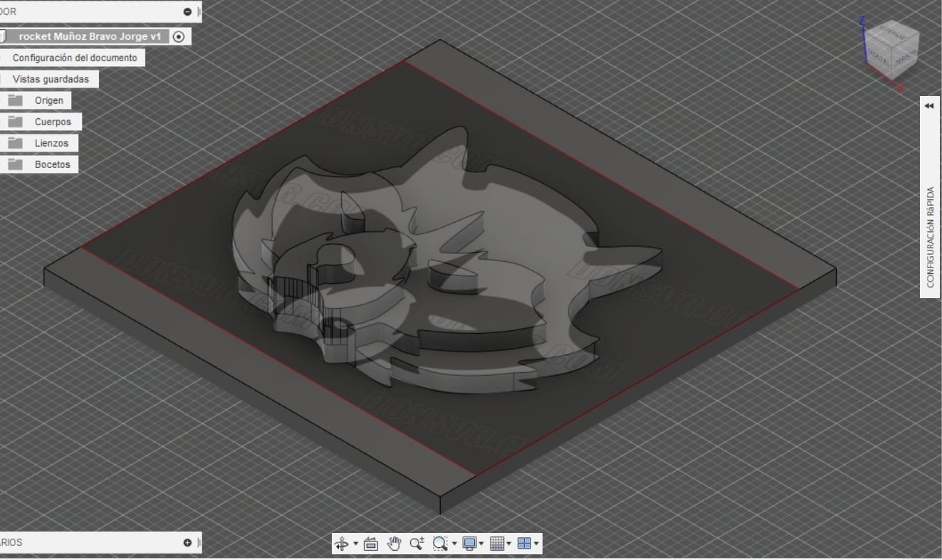The width and height of the screenshot is (942, 560).
Task: Click the component cube icon beside rocket
Action: (3, 36)
